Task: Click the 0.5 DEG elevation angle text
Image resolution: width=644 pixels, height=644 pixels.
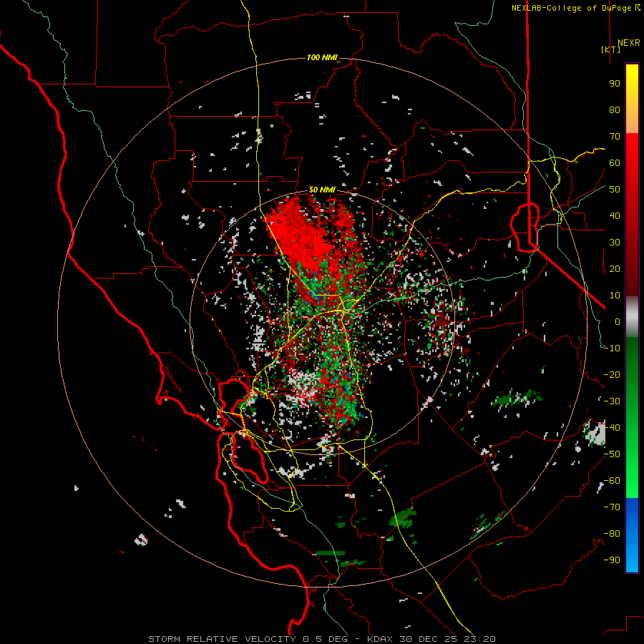Action: coord(325,639)
